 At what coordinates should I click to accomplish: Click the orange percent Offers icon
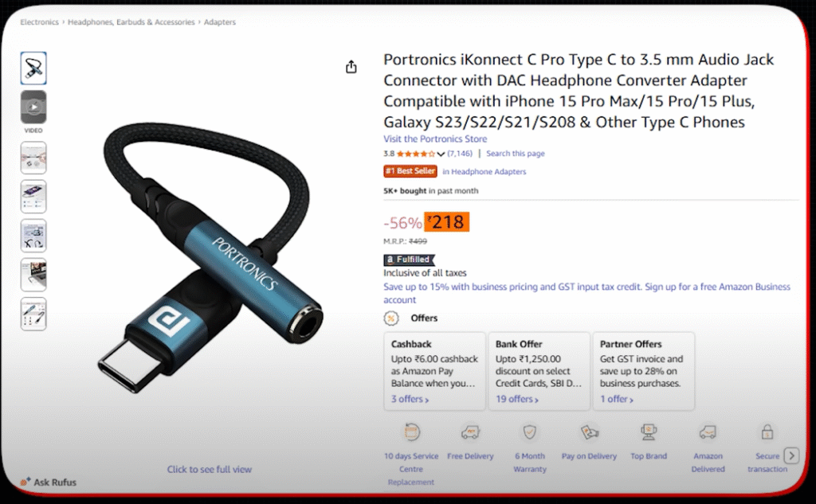pos(390,318)
